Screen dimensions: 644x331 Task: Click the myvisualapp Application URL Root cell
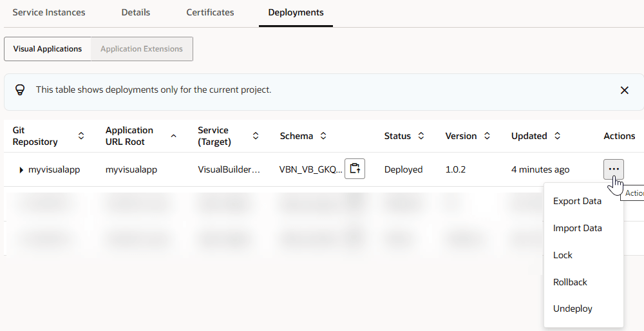(131, 169)
